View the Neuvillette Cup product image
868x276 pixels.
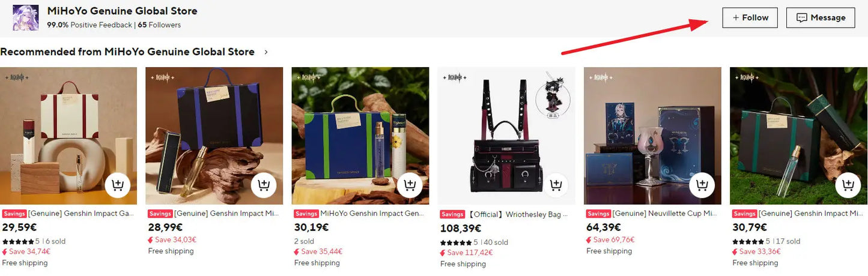(652, 136)
